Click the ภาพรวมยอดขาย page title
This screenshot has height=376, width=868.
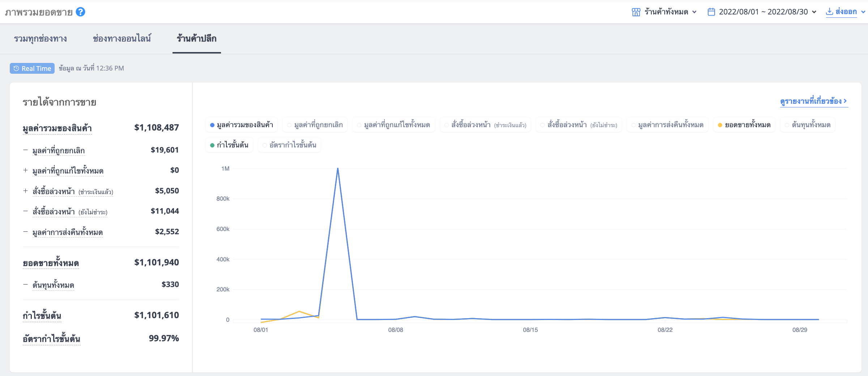click(39, 12)
